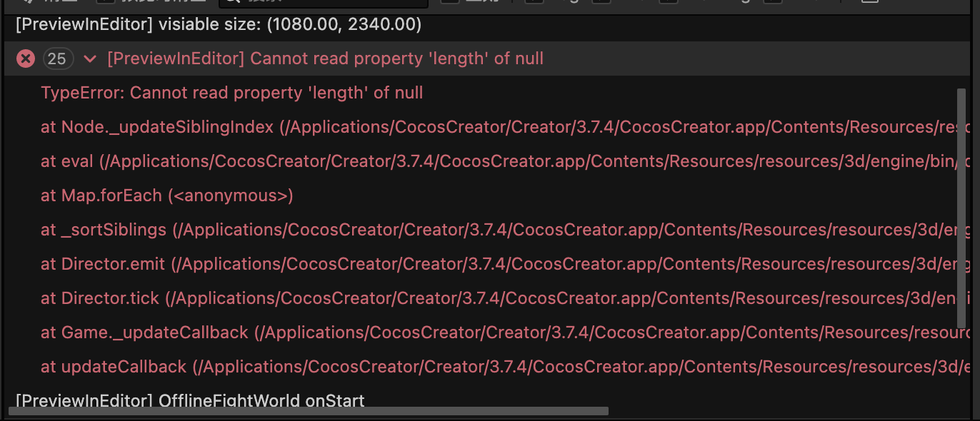Click the error count badge showing 25
The height and width of the screenshot is (421, 980).
point(57,59)
